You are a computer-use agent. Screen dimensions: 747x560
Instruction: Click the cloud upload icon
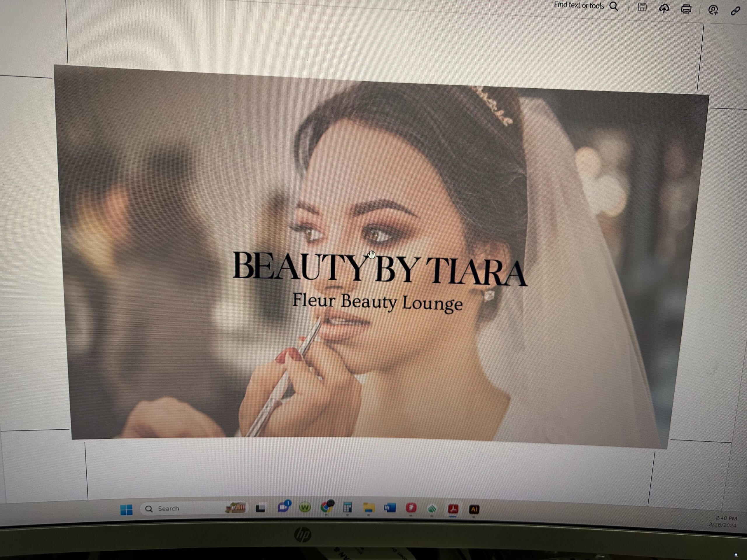coord(664,8)
